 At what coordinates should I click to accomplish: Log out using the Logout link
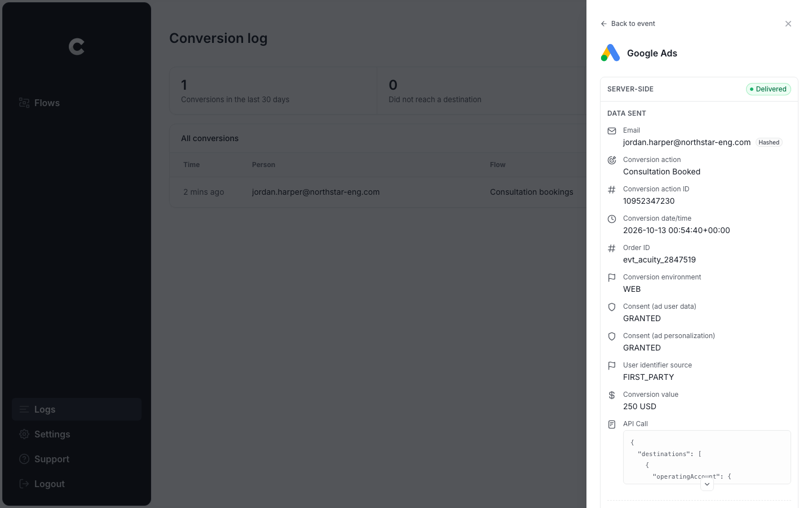[x=77, y=484]
